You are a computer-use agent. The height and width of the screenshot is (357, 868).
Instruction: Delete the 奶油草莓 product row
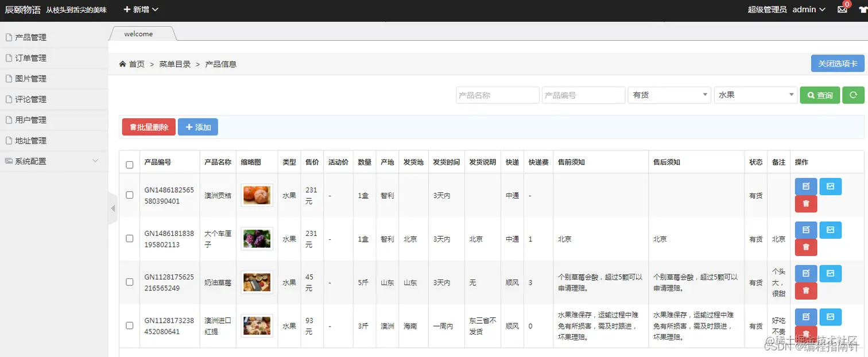[806, 291]
